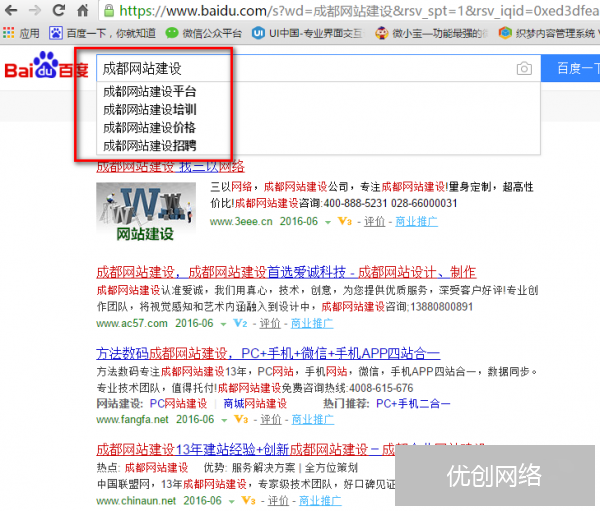The height and width of the screenshot is (511, 600).
Task: Click the V3 badge under www.chinaun.net
Action: pos(248,500)
